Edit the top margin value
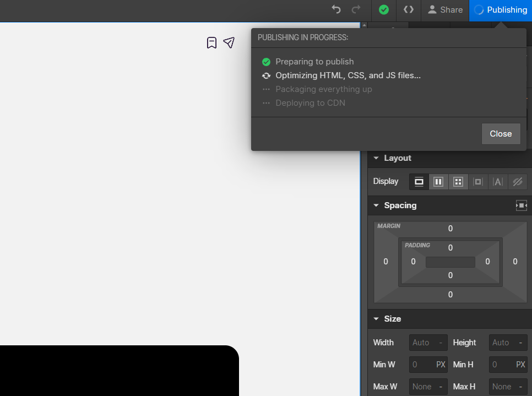 [x=450, y=229]
